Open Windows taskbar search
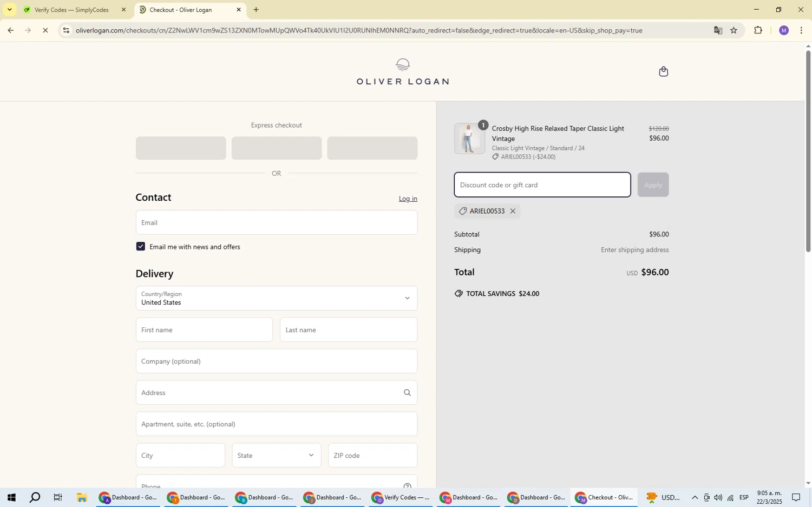The image size is (812, 507). [x=35, y=498]
